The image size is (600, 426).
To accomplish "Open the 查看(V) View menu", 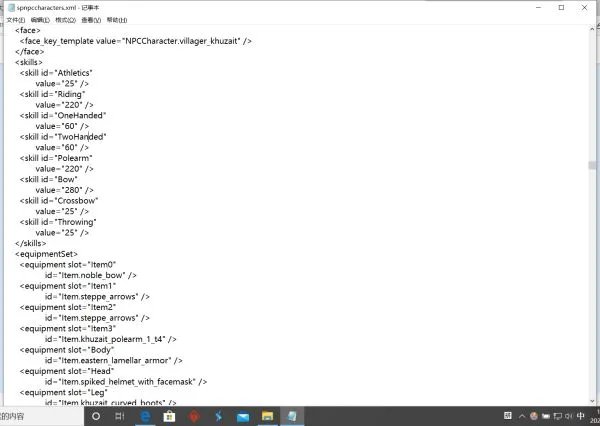I will tap(90, 19).
